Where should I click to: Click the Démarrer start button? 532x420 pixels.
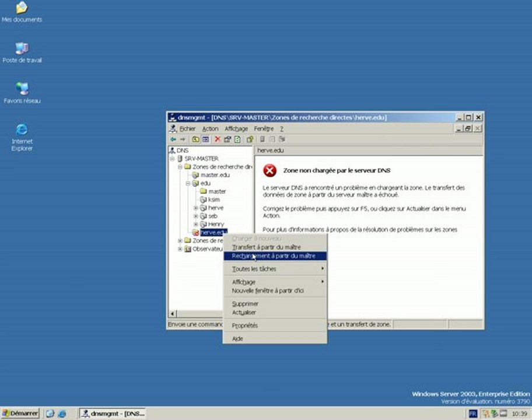tap(20, 414)
